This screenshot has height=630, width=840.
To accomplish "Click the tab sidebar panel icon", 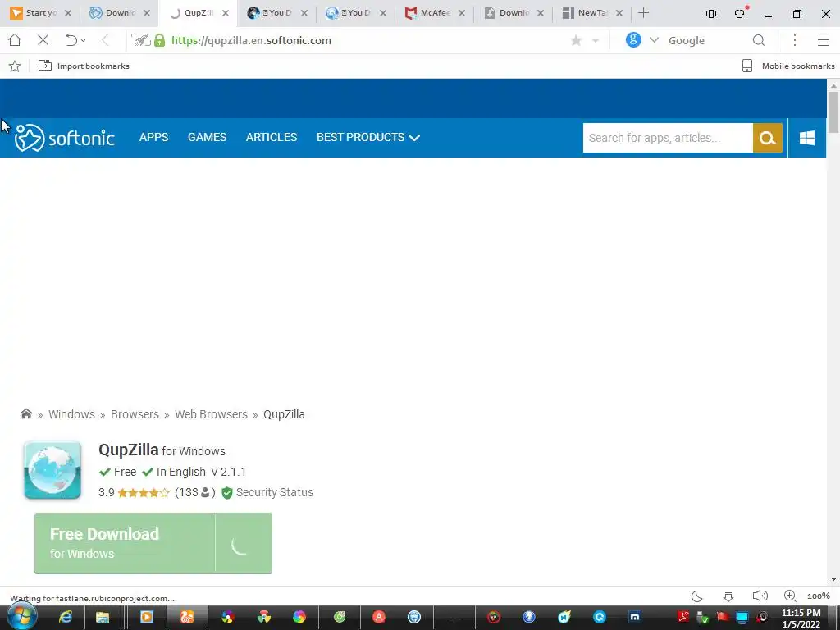I will tap(711, 14).
